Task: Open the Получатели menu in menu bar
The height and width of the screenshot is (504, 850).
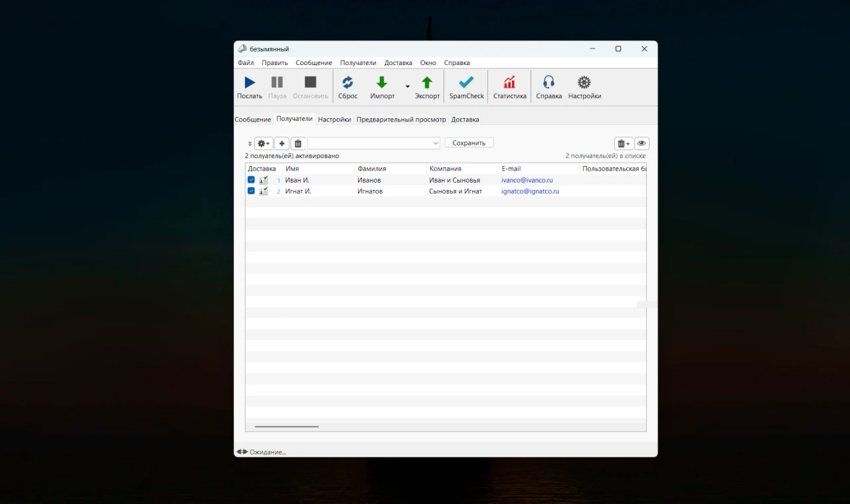Action: tap(358, 62)
